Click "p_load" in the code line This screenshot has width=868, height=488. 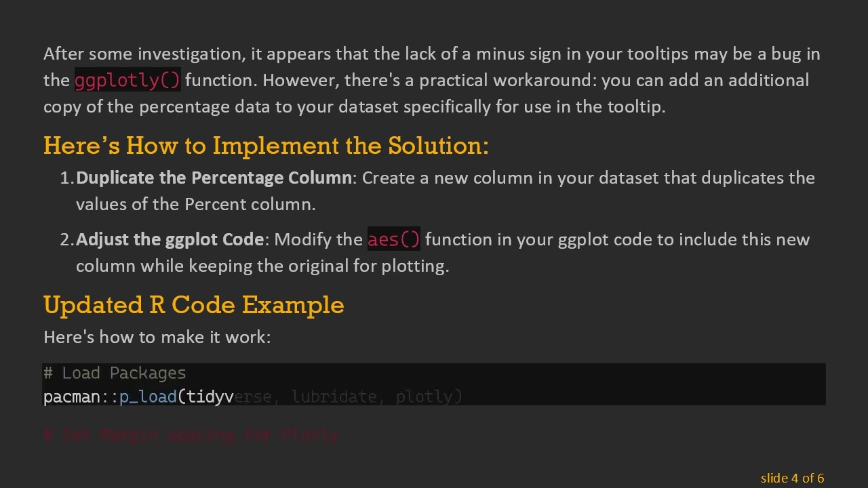point(148,397)
